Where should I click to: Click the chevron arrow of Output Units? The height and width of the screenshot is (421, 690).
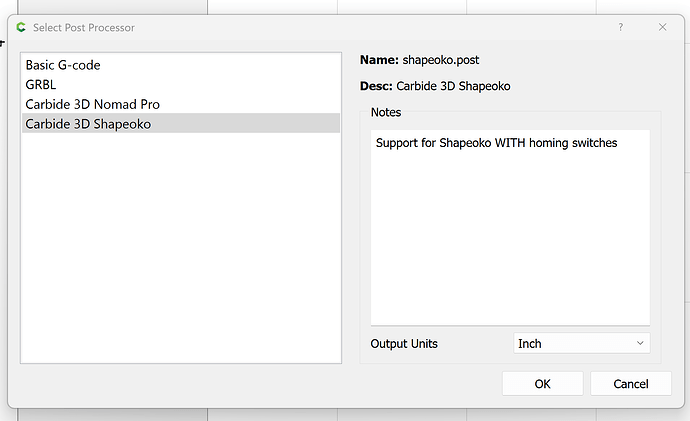640,343
